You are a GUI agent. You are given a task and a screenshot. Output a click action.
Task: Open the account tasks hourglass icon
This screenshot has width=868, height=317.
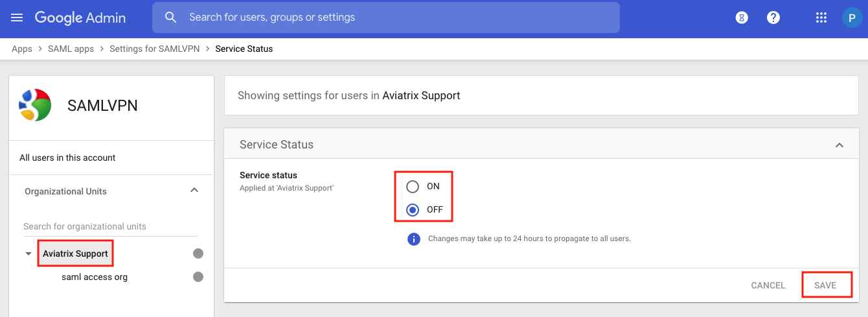[x=742, y=18]
